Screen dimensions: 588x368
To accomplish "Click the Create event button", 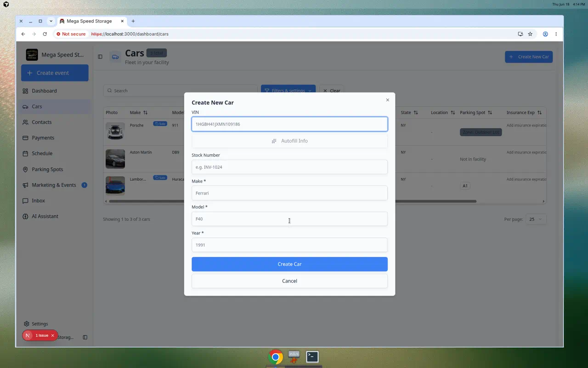I will (55, 73).
